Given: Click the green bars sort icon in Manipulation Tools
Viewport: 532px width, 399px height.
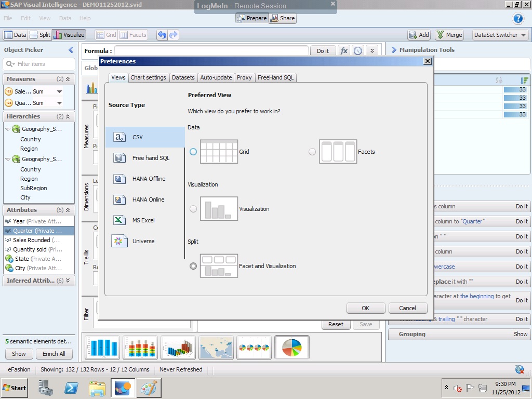Looking at the screenshot, I should pos(524,81).
